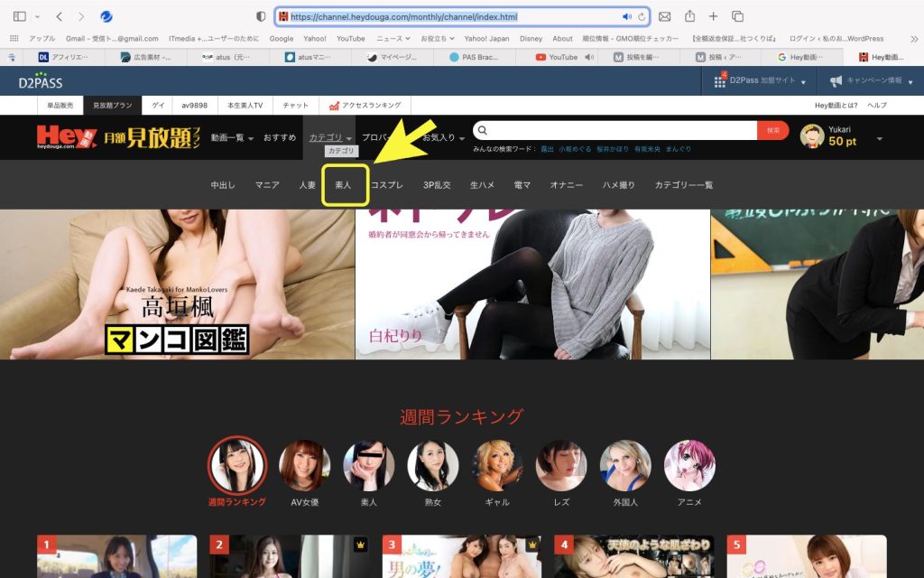The height and width of the screenshot is (578, 924).
Task: Expand the 動画一覧 menu
Action: (233, 137)
